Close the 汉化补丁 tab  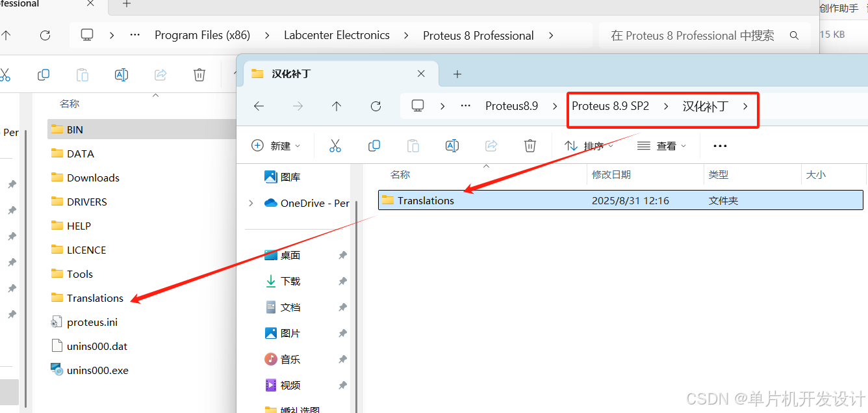tap(422, 73)
